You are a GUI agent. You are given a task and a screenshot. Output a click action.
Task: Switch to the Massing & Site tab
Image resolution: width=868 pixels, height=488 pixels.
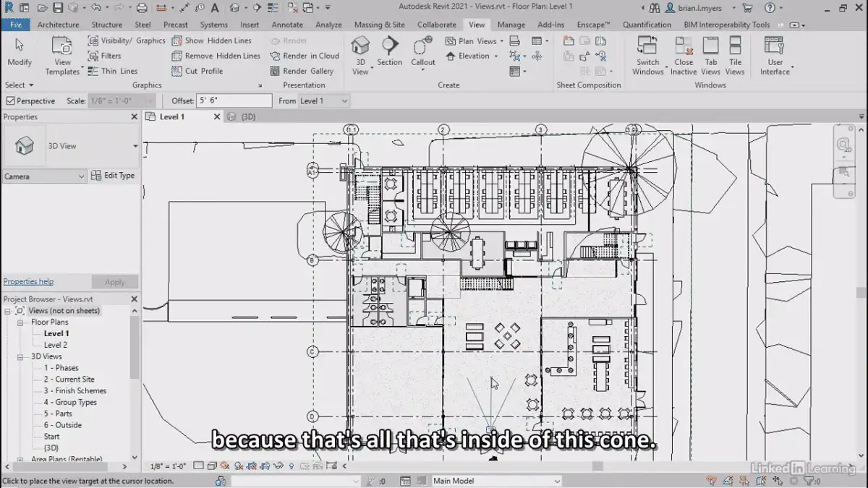point(380,25)
